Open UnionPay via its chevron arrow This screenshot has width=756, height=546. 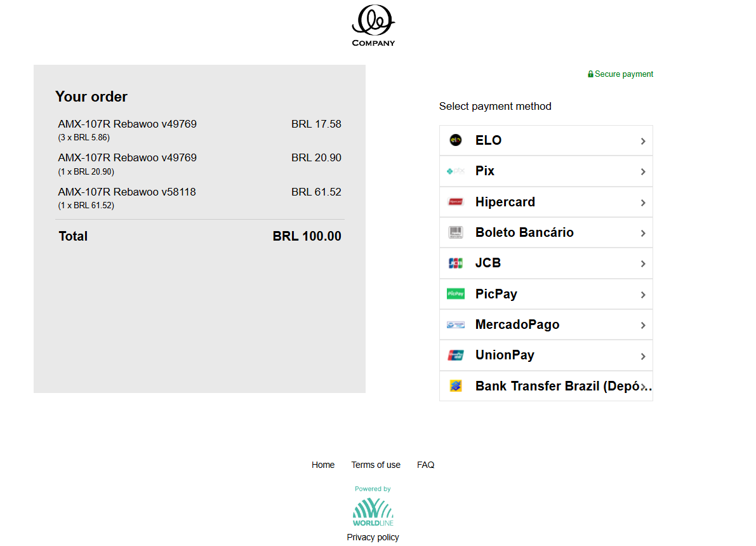643,356
